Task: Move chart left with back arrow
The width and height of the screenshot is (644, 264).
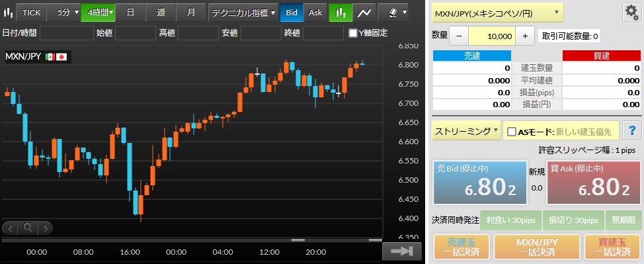Action: click(11, 227)
